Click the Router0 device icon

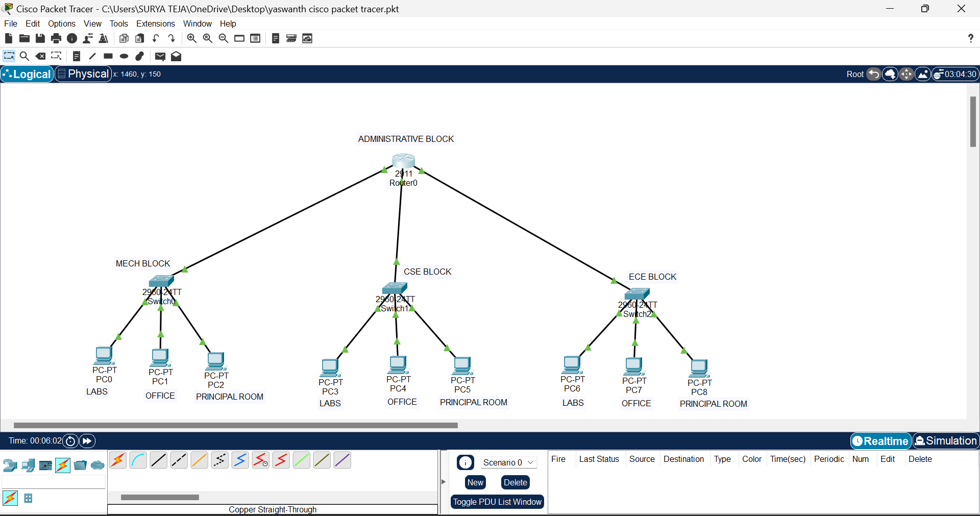coord(403,161)
